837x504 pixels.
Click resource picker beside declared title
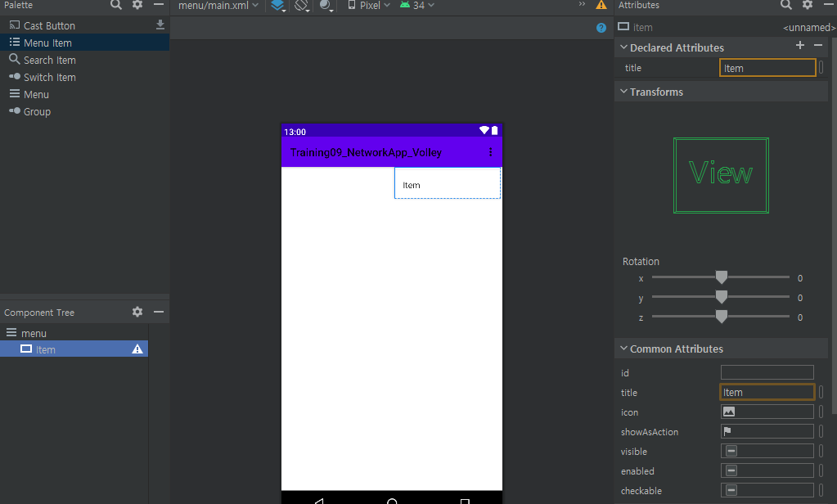pos(821,68)
